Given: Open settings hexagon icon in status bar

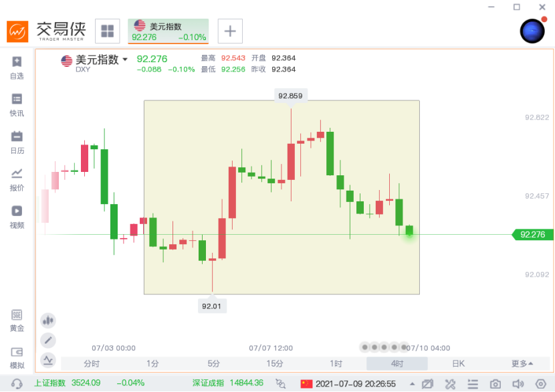Looking at the screenshot, I should [540, 384].
